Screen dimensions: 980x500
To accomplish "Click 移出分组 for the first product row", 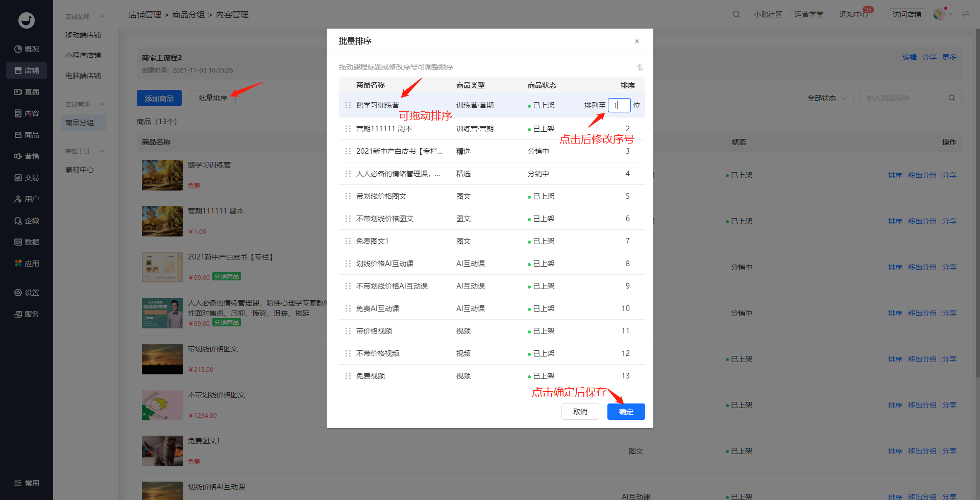I will [922, 175].
